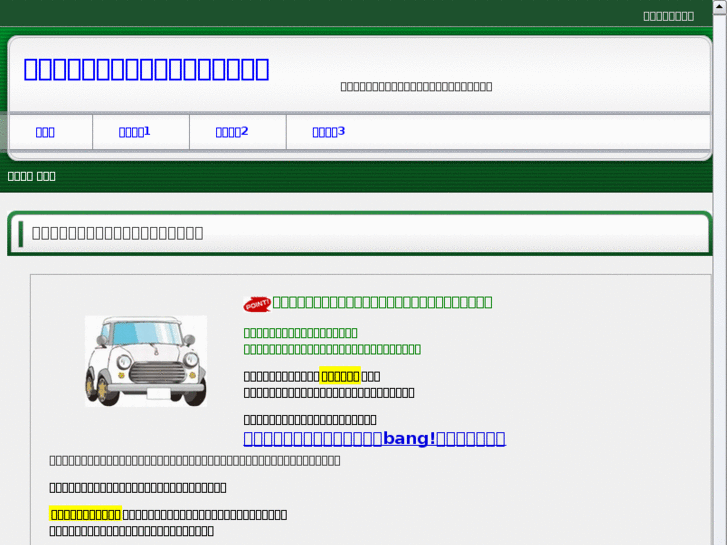Open the large blue site title link
This screenshot has height=545, width=727.
pyautogui.click(x=146, y=69)
